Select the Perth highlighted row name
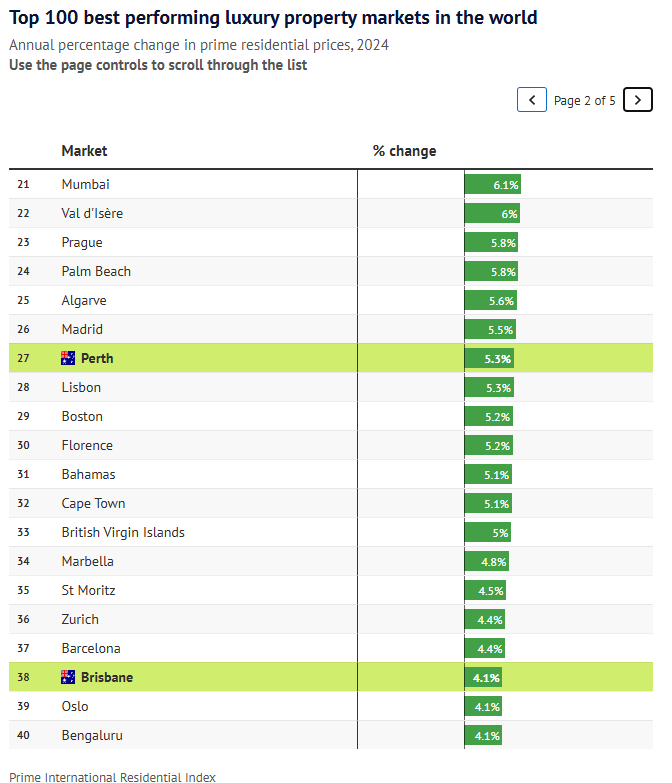Screen dimensions: 672x783 click(97, 359)
